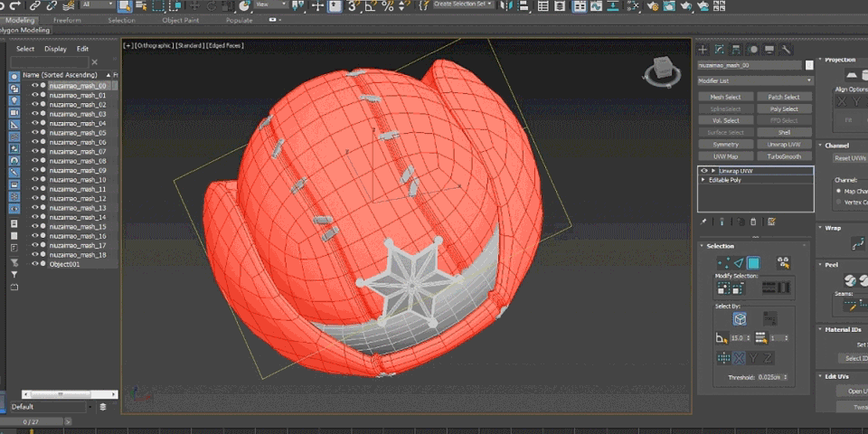Toggle visibility of nuzaimao_mash_07

point(35,152)
